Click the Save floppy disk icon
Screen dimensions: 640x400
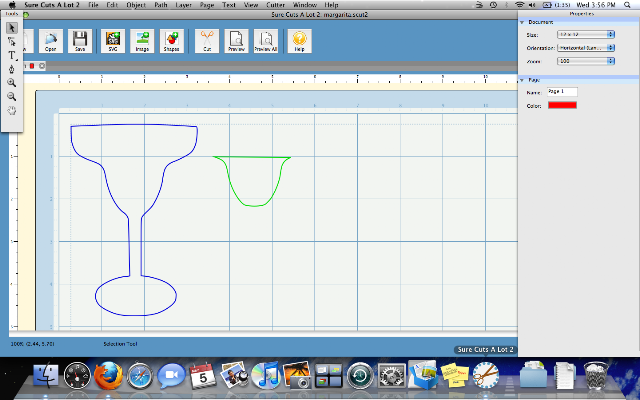tap(80, 41)
